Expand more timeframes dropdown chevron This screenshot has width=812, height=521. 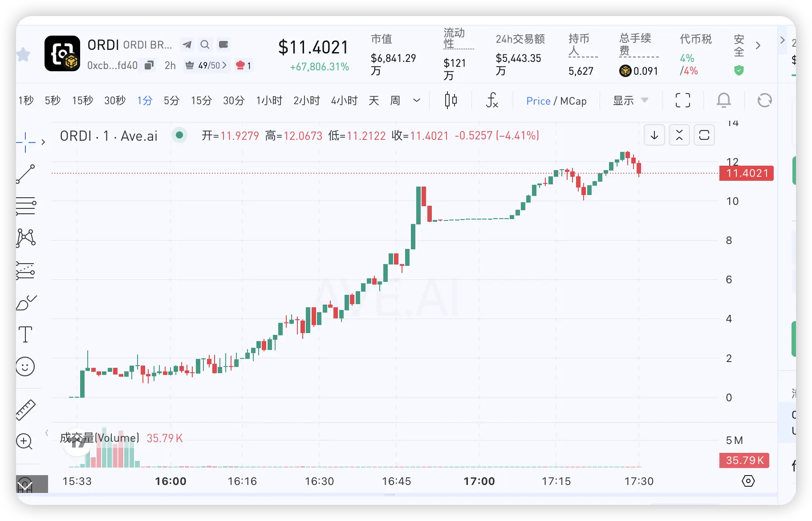click(417, 101)
